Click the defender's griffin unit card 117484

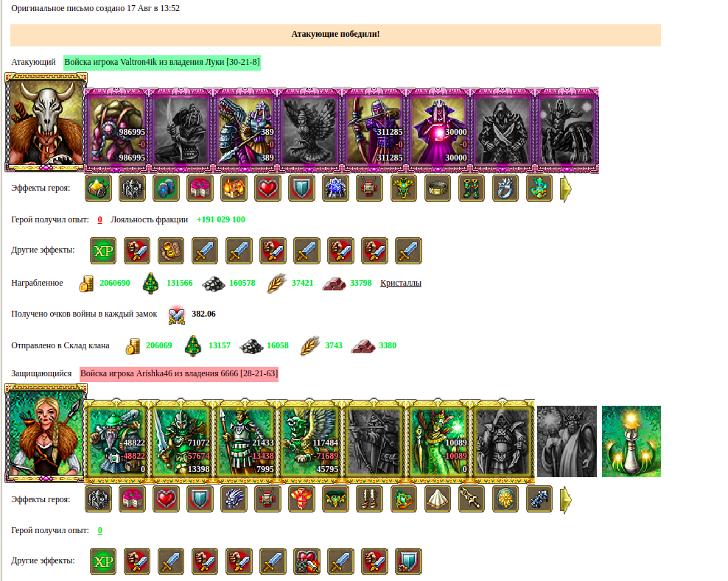[x=310, y=440]
